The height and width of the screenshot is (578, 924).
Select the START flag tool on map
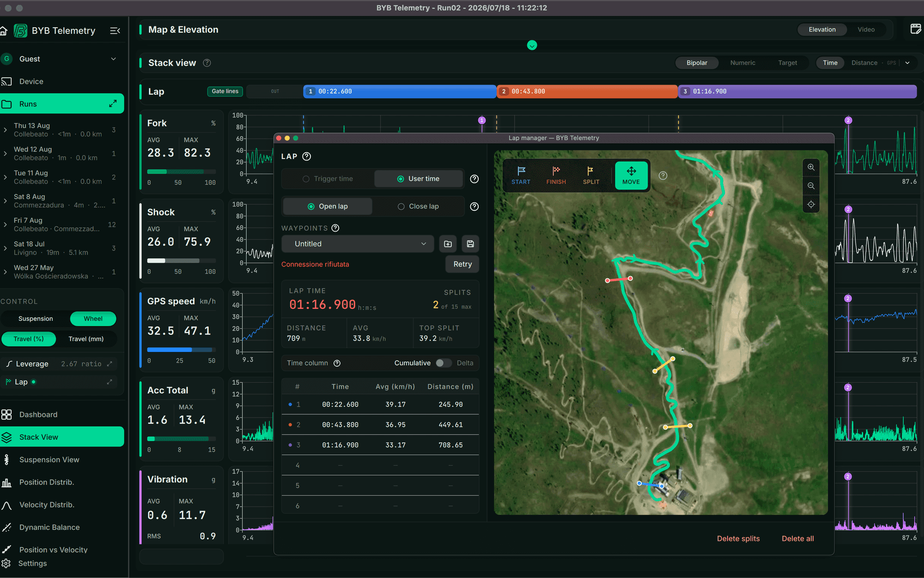pos(521,175)
